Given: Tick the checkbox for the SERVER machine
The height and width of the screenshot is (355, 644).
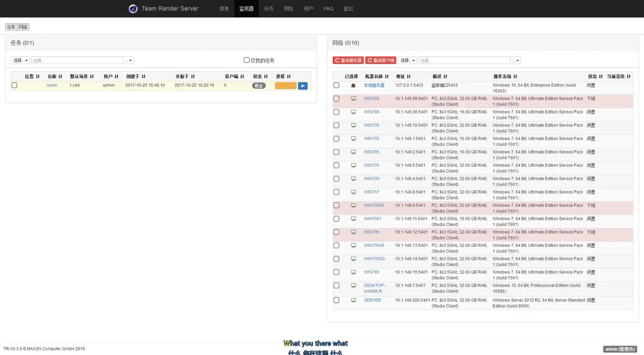Looking at the screenshot, I should point(336,300).
